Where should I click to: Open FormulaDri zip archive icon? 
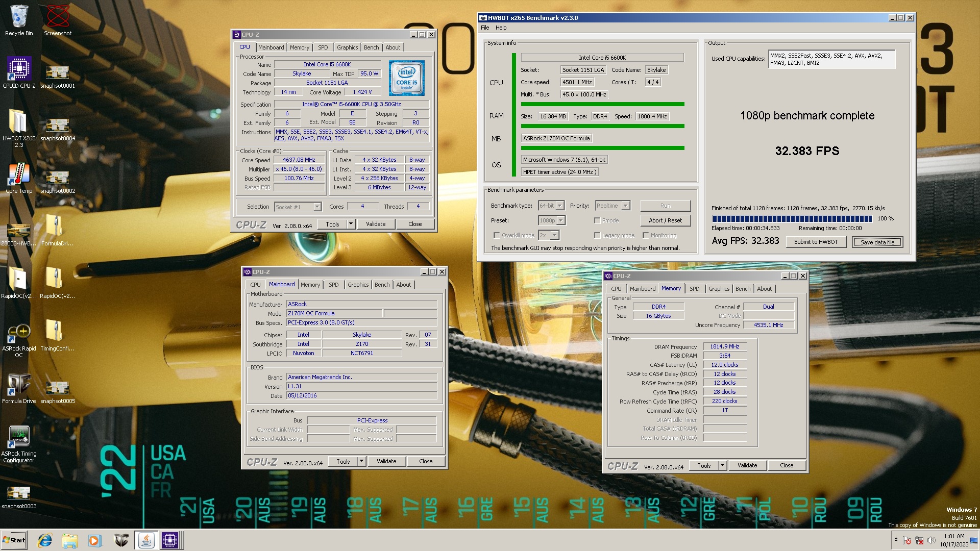point(58,230)
